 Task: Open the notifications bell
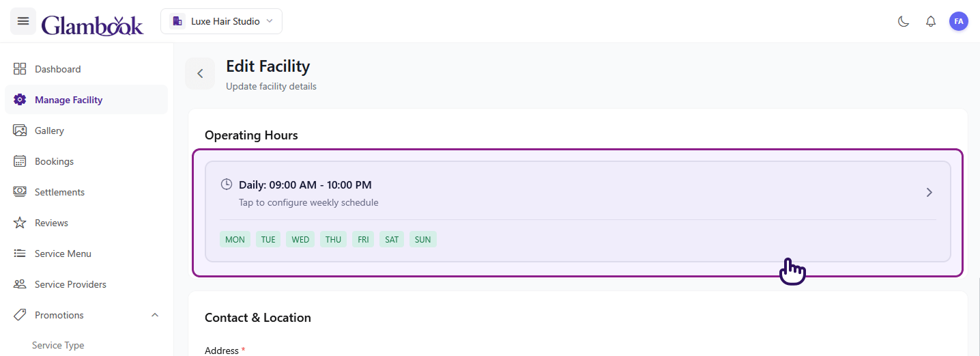931,21
